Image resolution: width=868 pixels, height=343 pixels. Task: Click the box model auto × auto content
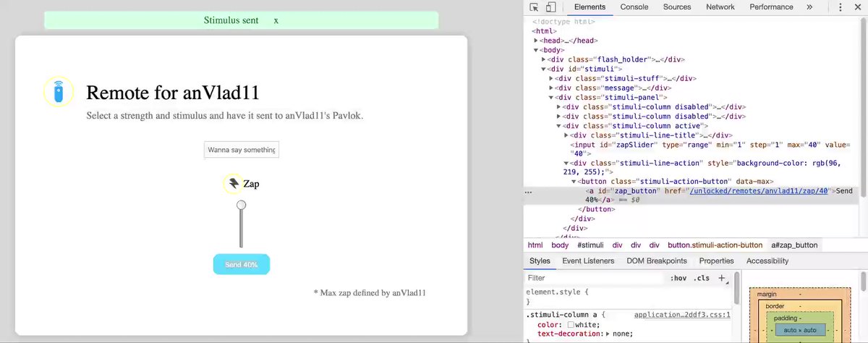[800, 330]
